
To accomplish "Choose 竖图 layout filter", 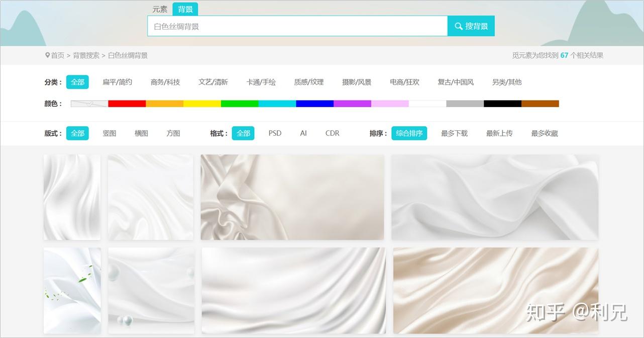I will tap(110, 133).
